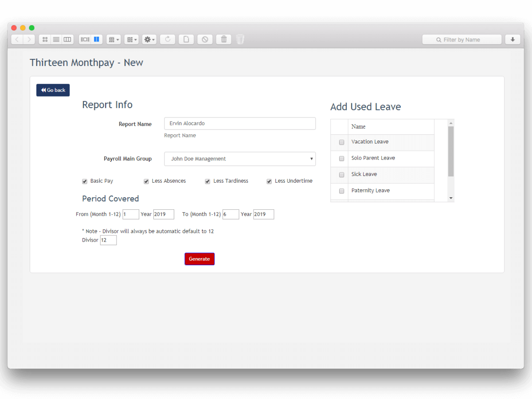
Task: Click the Go back button
Action: coord(53,90)
